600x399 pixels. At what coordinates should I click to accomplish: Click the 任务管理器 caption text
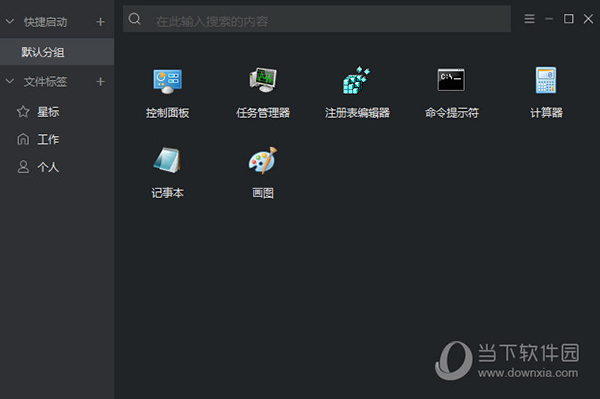coord(263,113)
